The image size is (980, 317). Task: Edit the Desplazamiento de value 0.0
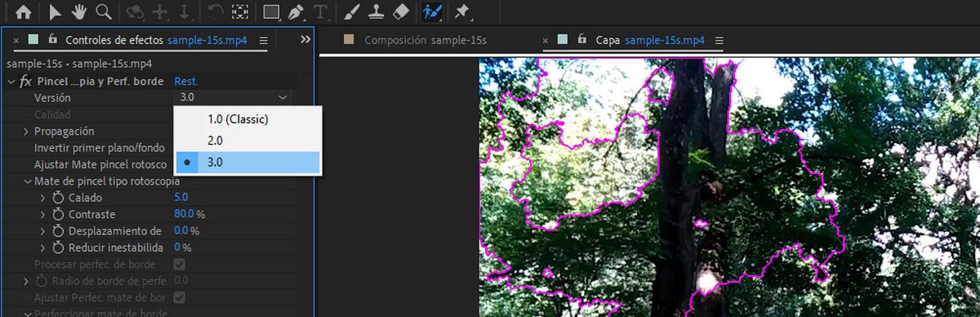180,230
